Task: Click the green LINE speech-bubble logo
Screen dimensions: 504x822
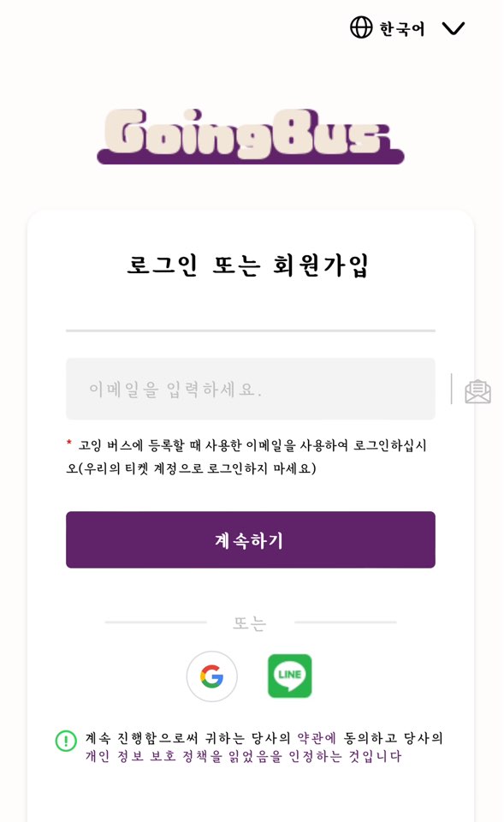Action: click(x=289, y=676)
